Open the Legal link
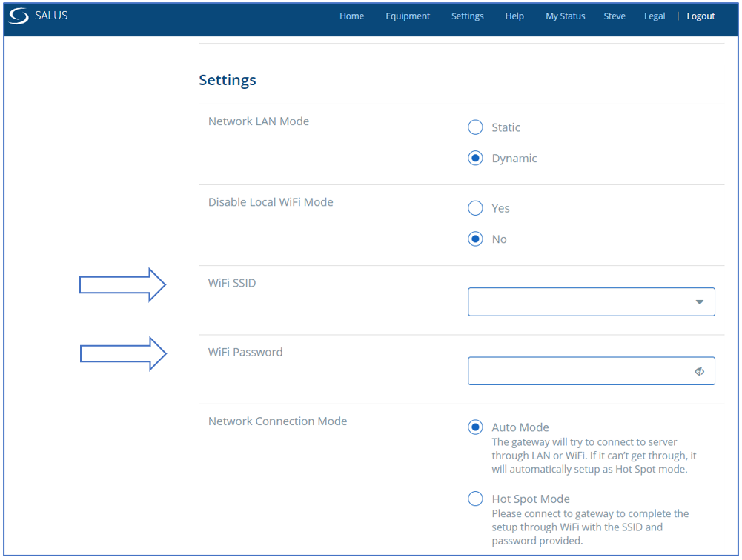This screenshot has height=560, width=742. [x=655, y=16]
